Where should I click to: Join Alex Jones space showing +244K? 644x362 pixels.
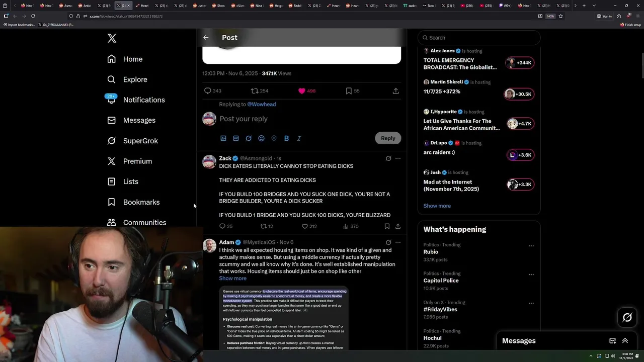[x=520, y=63]
